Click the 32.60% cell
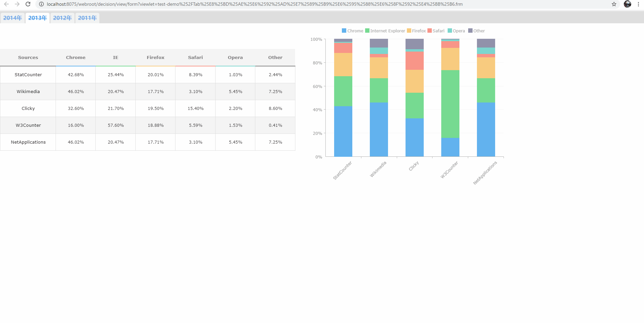The height and width of the screenshot is (323, 644). click(x=76, y=109)
